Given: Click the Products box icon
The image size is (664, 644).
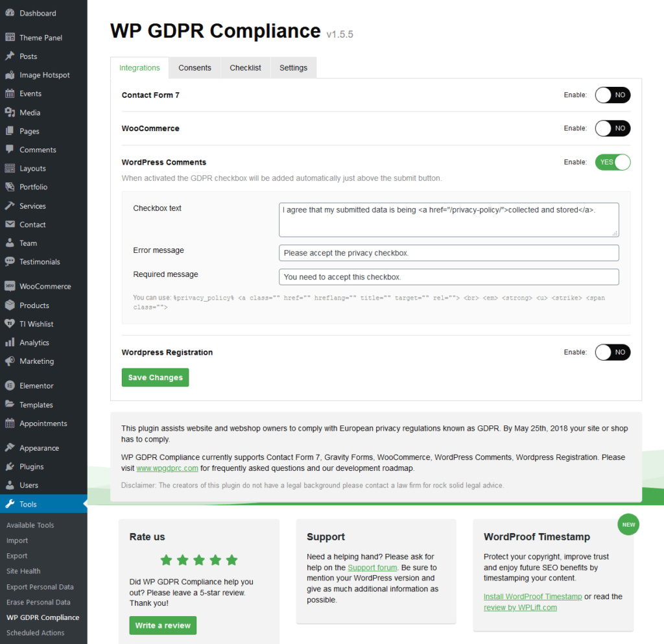Looking at the screenshot, I should pos(10,305).
